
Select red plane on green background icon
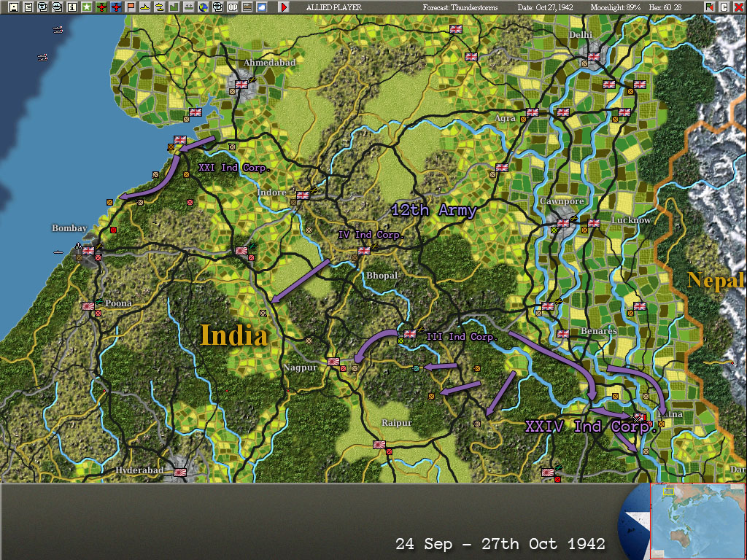(101, 7)
